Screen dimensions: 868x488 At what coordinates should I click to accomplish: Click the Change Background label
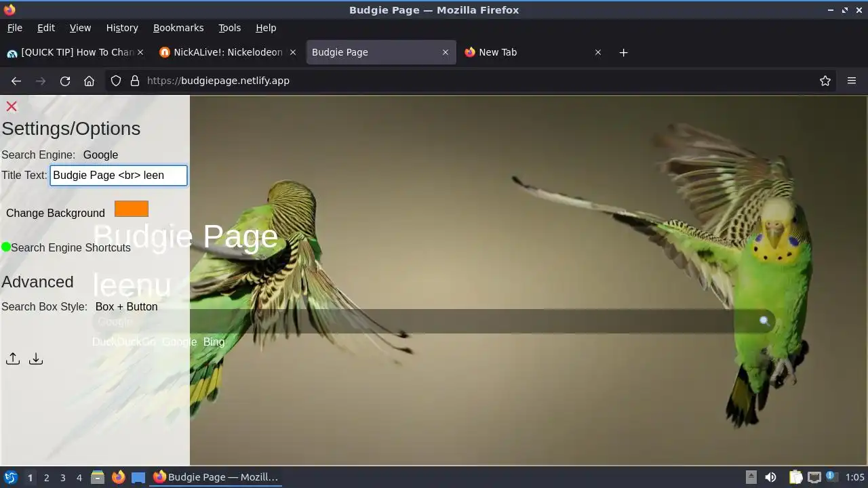(56, 213)
